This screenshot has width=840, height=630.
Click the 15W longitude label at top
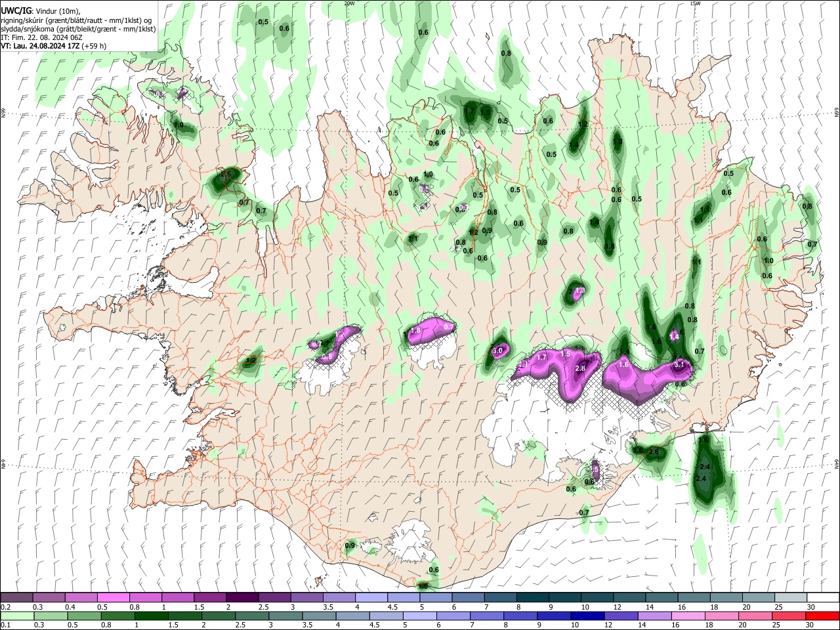click(x=695, y=3)
